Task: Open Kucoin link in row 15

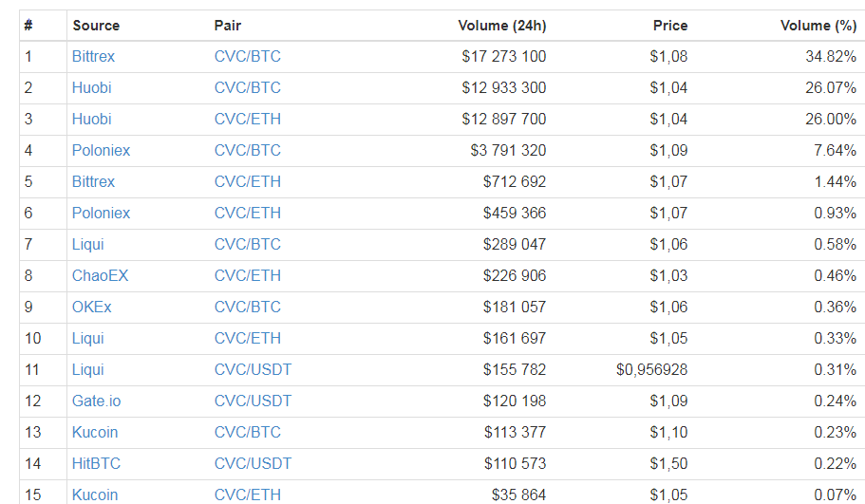Action: click(95, 495)
